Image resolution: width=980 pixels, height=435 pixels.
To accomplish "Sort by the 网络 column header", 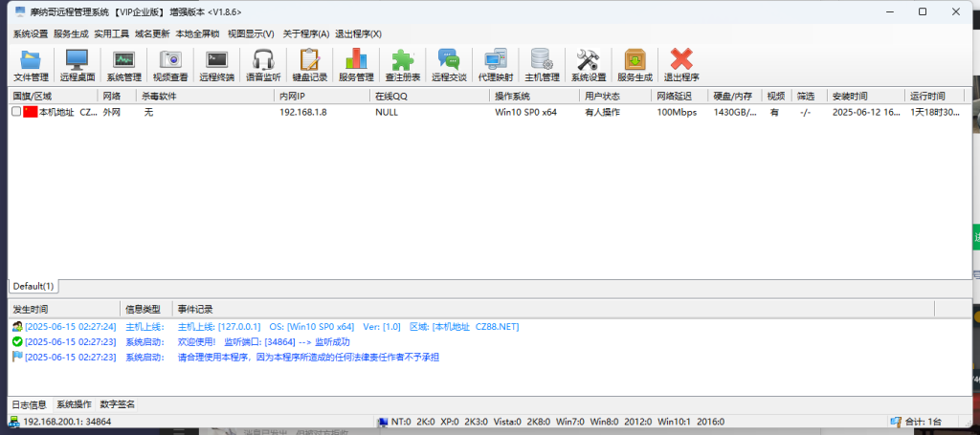I will (118, 97).
